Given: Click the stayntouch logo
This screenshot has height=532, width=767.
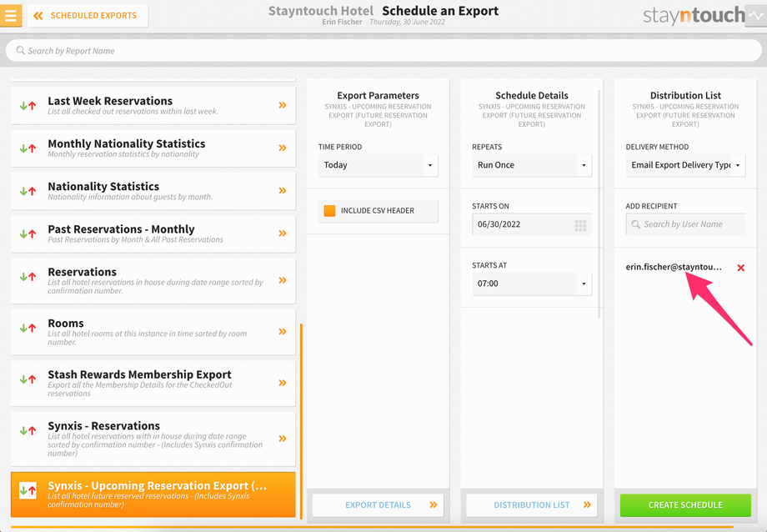Looking at the screenshot, I should click(694, 16).
